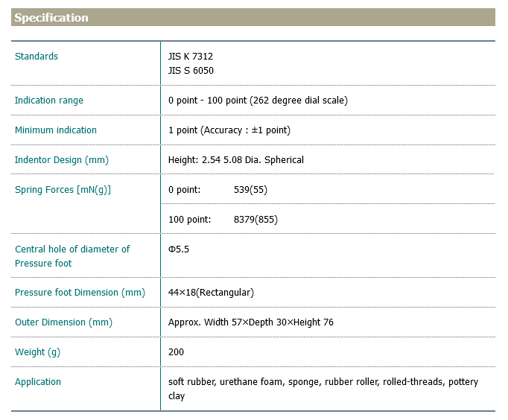Image resolution: width=508 pixels, height=420 pixels.
Task: Click the Weight value 200
Action: [x=177, y=352]
